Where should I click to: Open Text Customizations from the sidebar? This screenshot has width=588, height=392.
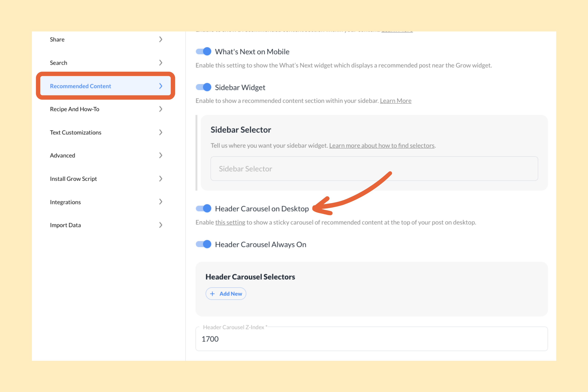pyautogui.click(x=76, y=132)
